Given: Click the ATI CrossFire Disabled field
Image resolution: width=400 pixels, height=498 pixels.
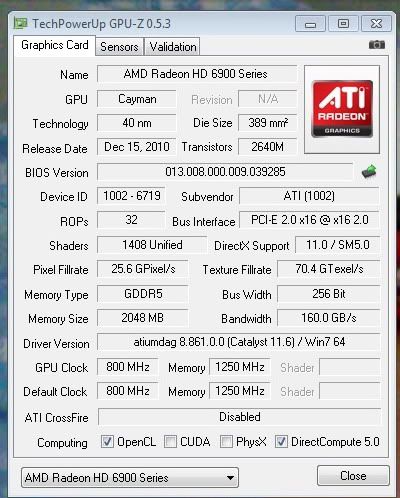Looking at the screenshot, I should point(239,417).
